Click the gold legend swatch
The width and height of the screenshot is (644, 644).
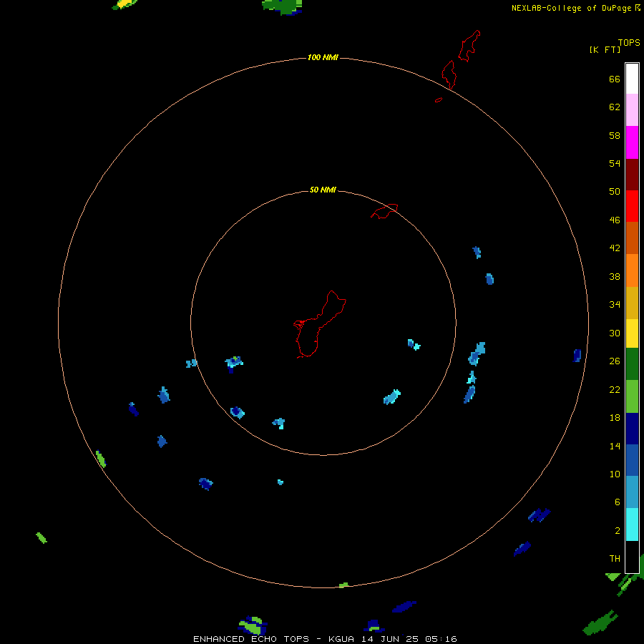[x=632, y=302]
